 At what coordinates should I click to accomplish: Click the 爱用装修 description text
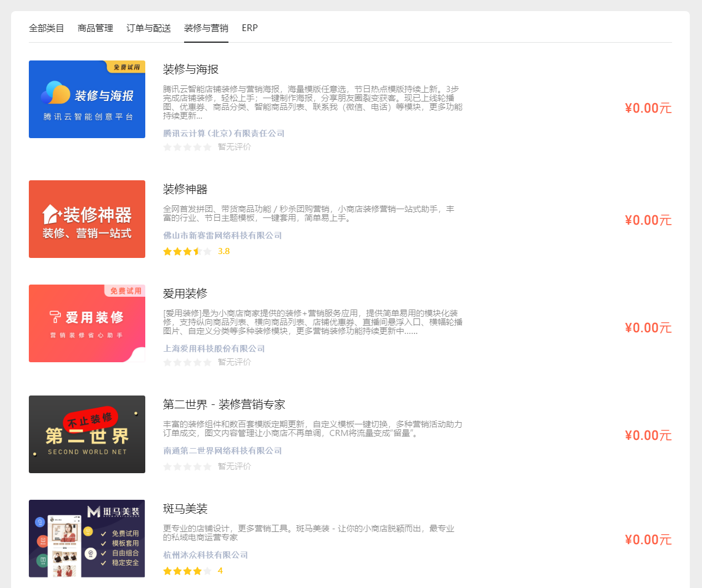click(313, 322)
